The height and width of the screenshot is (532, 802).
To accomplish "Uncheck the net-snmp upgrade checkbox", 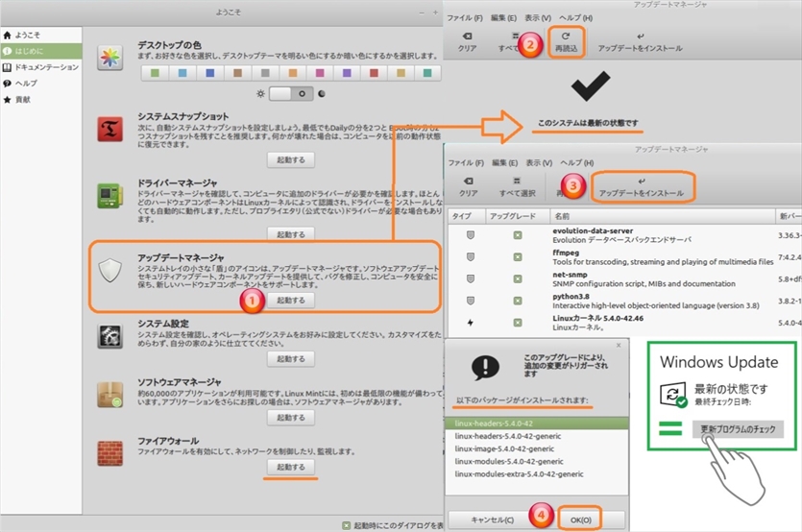I will tap(518, 278).
